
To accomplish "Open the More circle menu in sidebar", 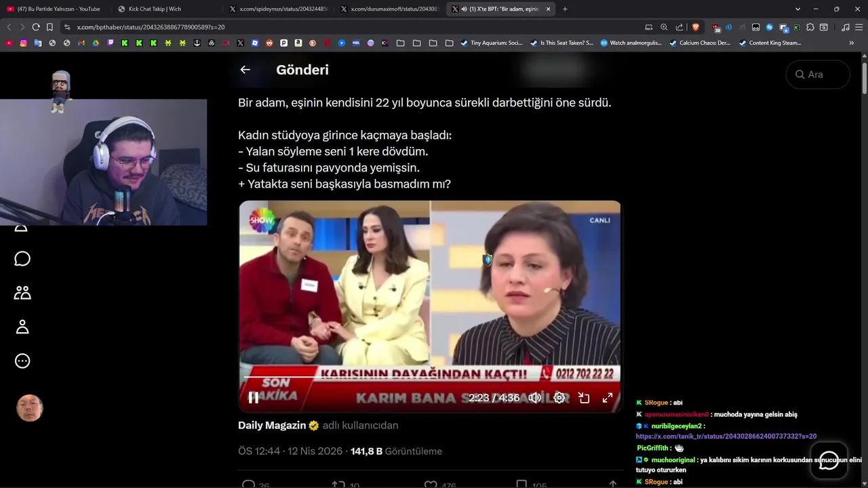I will tap(22, 361).
